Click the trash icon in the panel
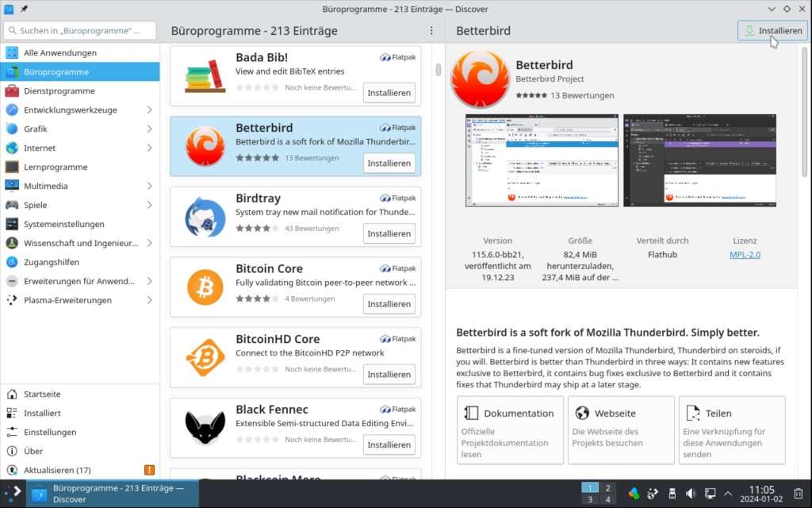 click(x=799, y=494)
